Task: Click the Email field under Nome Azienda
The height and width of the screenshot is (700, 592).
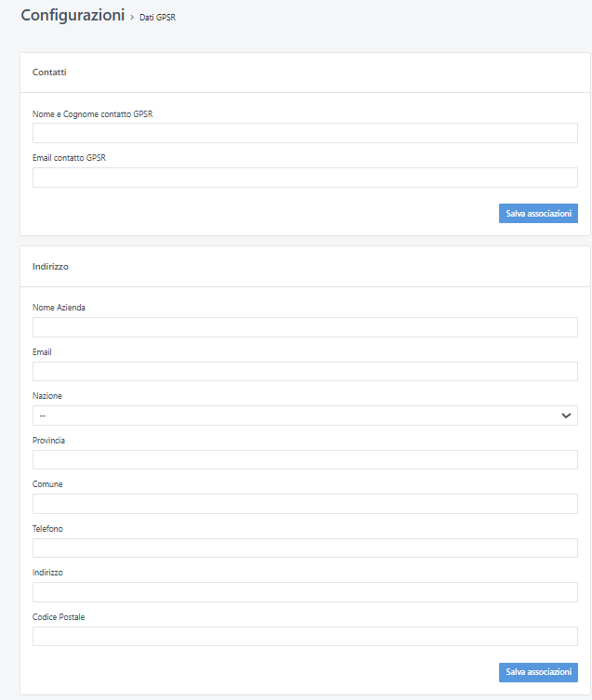Action: coord(305,372)
